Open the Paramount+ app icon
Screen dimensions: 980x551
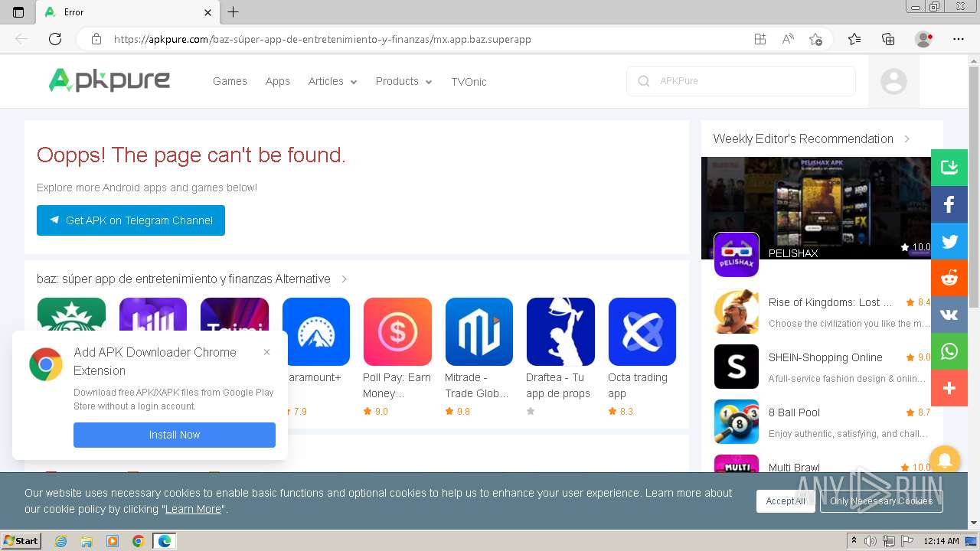point(316,331)
